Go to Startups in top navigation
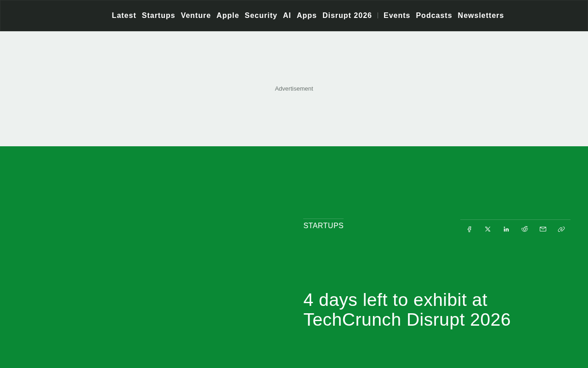Image resolution: width=588 pixels, height=368 pixels. (x=158, y=16)
